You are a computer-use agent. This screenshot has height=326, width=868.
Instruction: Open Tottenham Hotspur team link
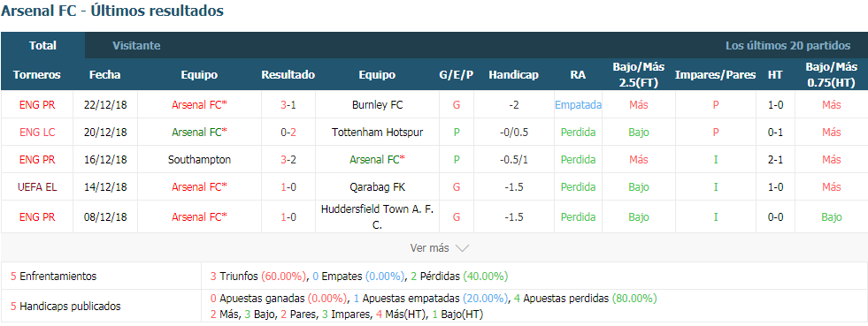[x=377, y=132]
